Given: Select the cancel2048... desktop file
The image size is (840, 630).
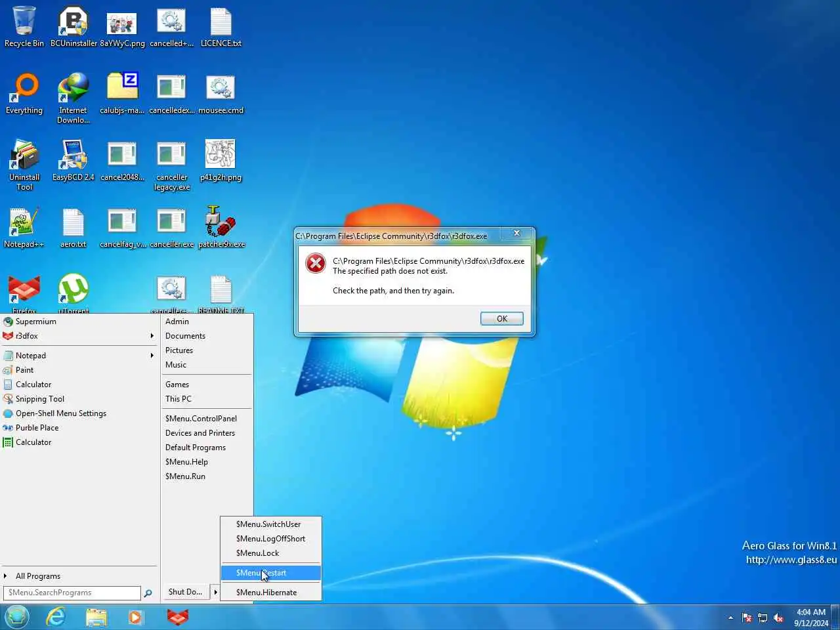Looking at the screenshot, I should pyautogui.click(x=122, y=161).
